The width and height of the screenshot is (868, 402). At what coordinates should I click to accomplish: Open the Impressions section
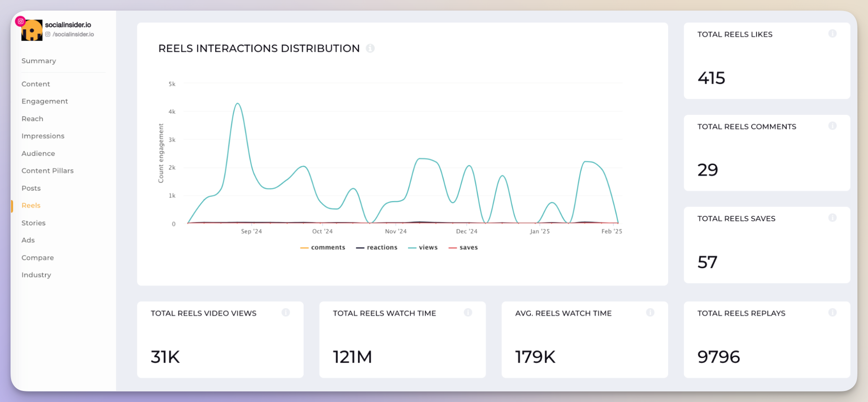coord(43,136)
